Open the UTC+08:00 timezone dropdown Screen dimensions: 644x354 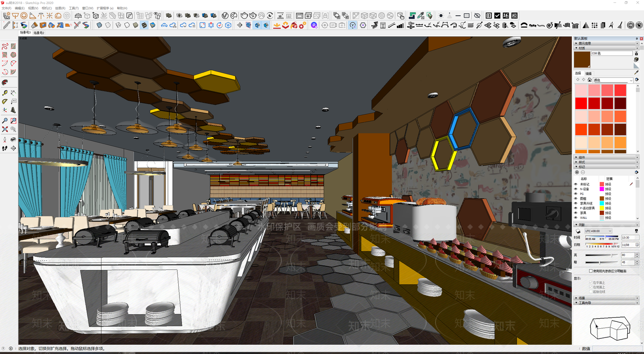[x=598, y=231]
